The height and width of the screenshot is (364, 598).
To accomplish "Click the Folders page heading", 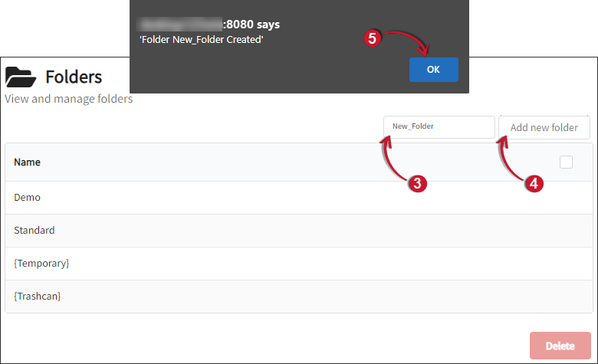I will coord(74,77).
